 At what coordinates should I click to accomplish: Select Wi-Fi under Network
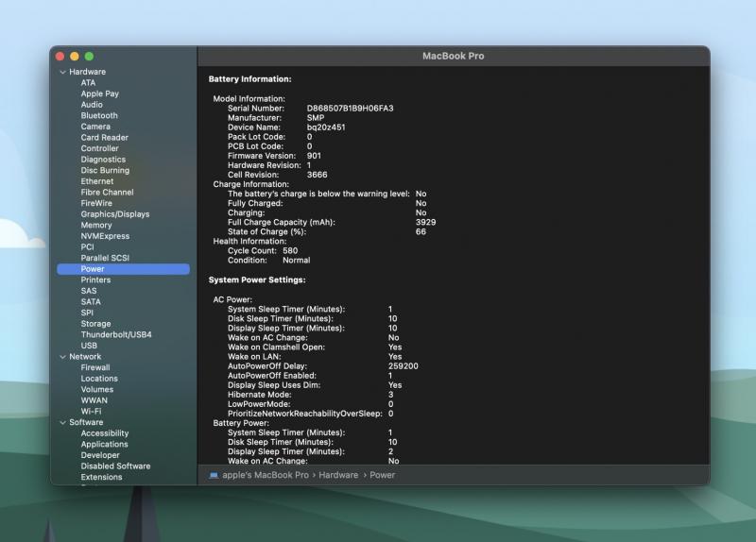coord(91,412)
